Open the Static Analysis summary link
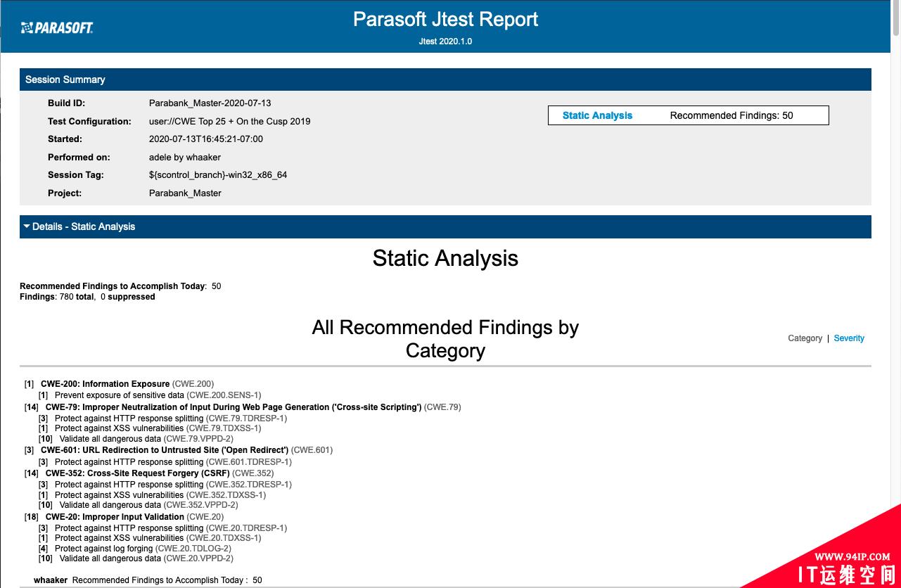901x588 pixels. tap(597, 115)
